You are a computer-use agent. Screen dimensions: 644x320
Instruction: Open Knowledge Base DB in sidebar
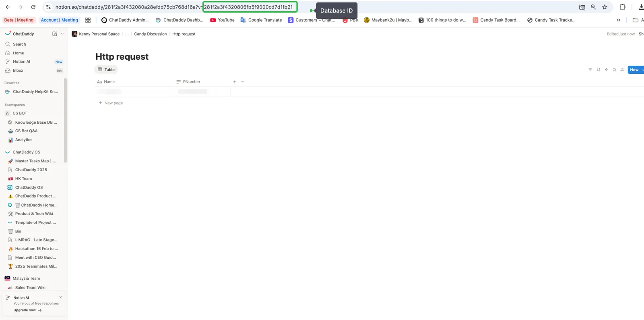[35, 123]
